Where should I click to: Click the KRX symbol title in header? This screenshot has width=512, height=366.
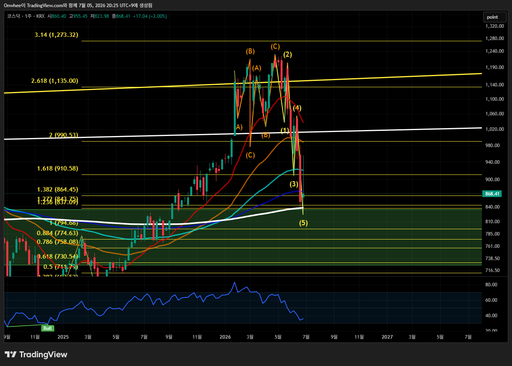click(26, 16)
